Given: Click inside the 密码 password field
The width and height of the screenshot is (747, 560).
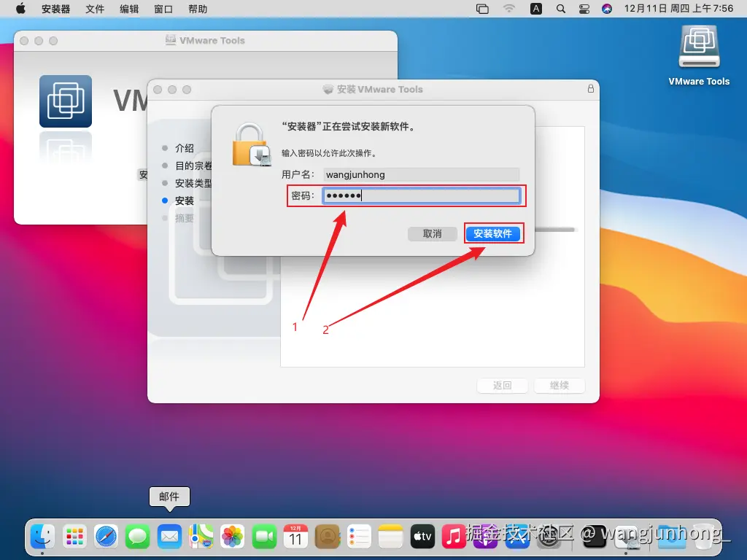Looking at the screenshot, I should click(422, 195).
